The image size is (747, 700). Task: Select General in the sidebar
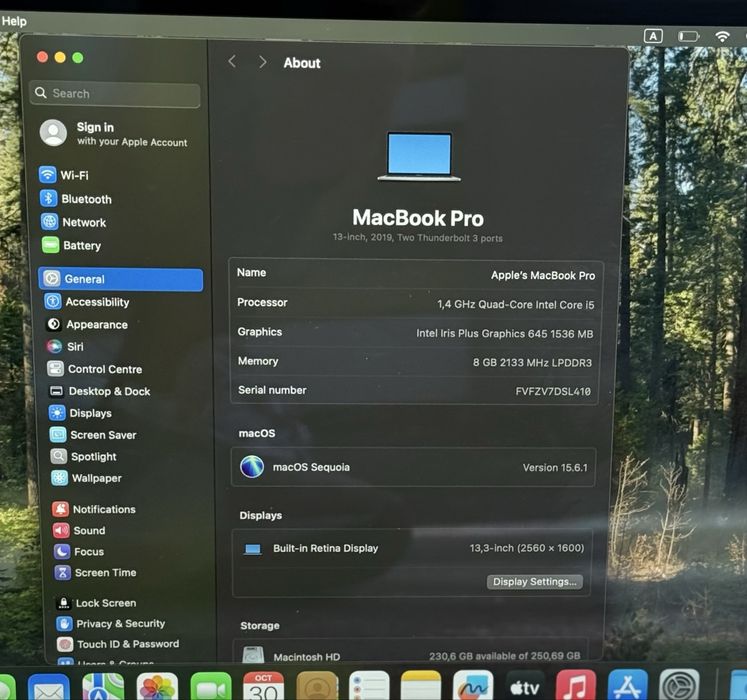point(121,279)
